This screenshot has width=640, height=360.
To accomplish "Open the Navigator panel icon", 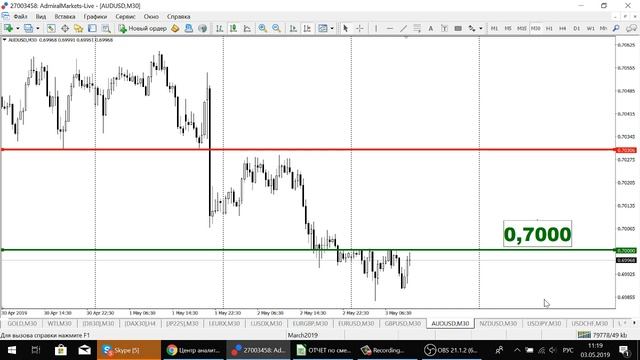I will [x=78, y=28].
